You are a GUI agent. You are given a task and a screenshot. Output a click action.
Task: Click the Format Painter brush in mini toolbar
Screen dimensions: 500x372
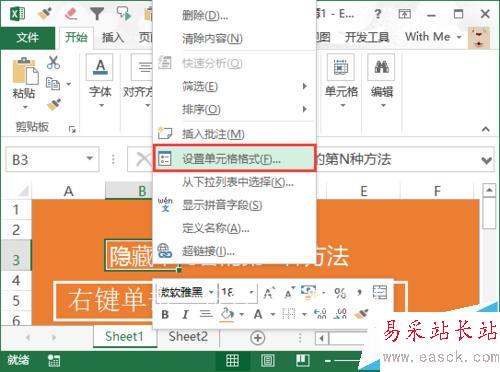coord(361,314)
